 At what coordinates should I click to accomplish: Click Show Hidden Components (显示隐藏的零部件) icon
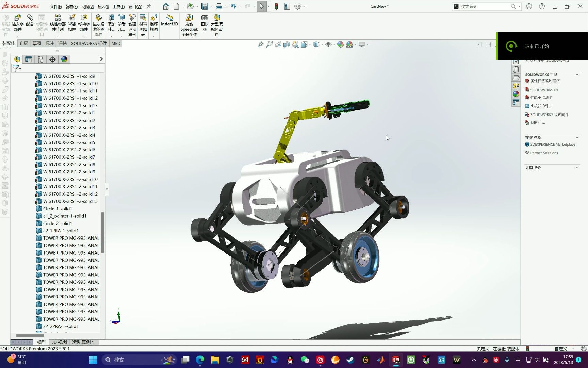tap(98, 18)
